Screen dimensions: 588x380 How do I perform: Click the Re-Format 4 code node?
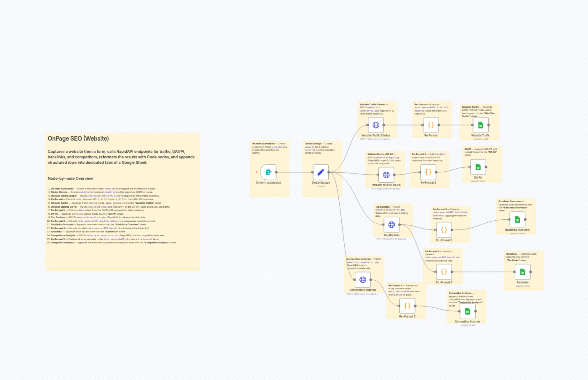tap(444, 272)
